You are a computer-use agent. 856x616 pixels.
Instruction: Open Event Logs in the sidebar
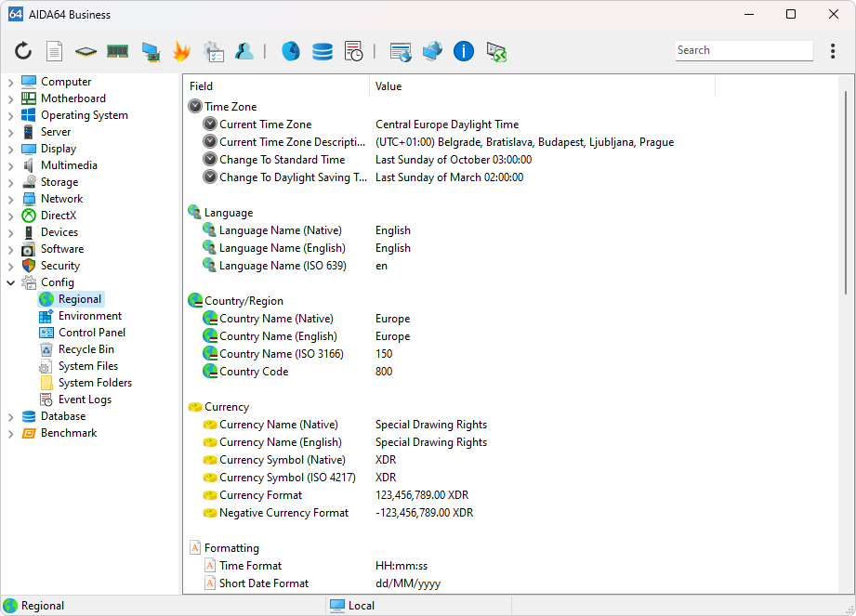[x=85, y=400]
